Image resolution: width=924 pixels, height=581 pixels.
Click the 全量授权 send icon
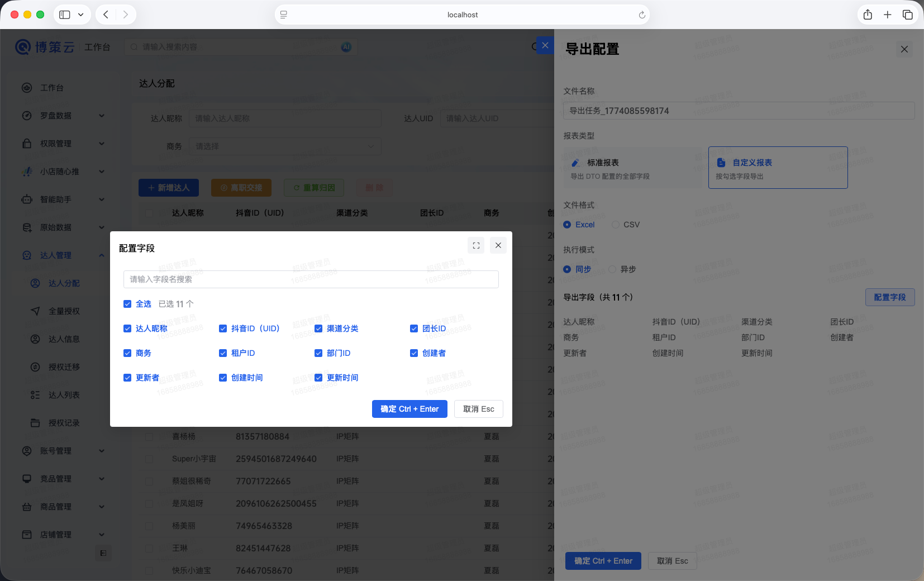click(x=35, y=311)
